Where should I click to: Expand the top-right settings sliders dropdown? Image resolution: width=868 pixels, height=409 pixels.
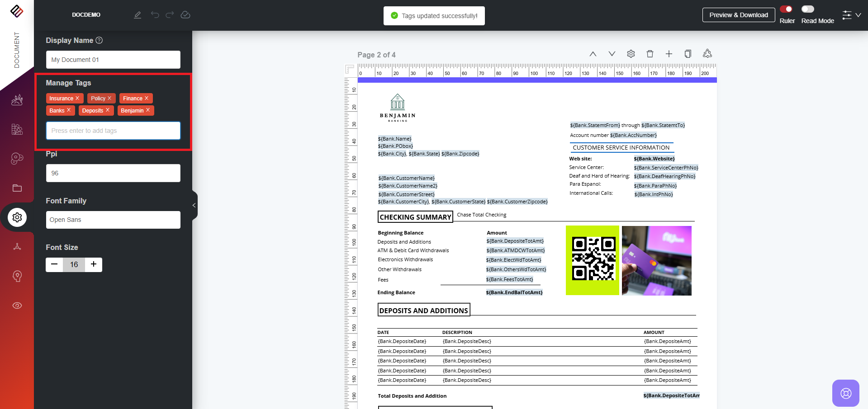point(851,15)
